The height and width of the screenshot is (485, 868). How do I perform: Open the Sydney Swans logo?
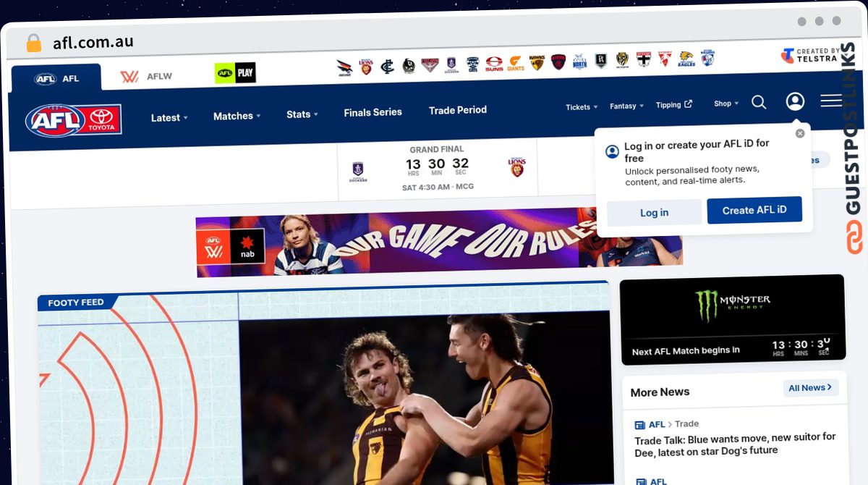(665, 59)
